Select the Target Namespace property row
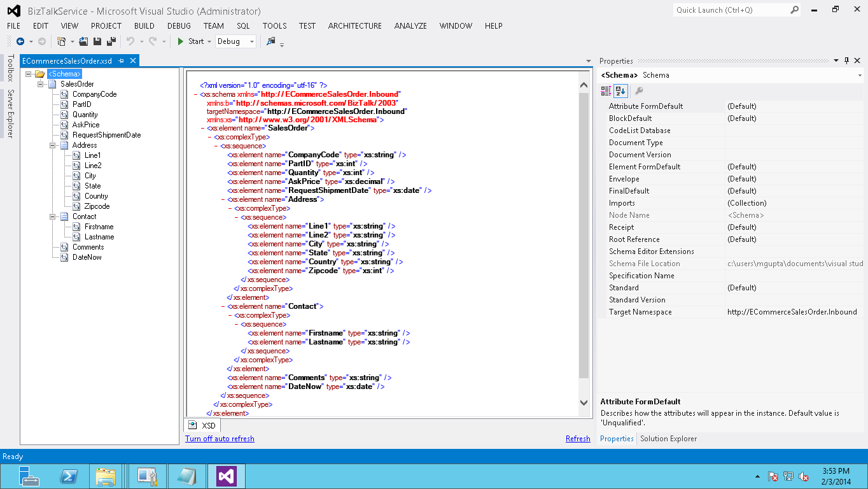868x489 pixels. 732,312
